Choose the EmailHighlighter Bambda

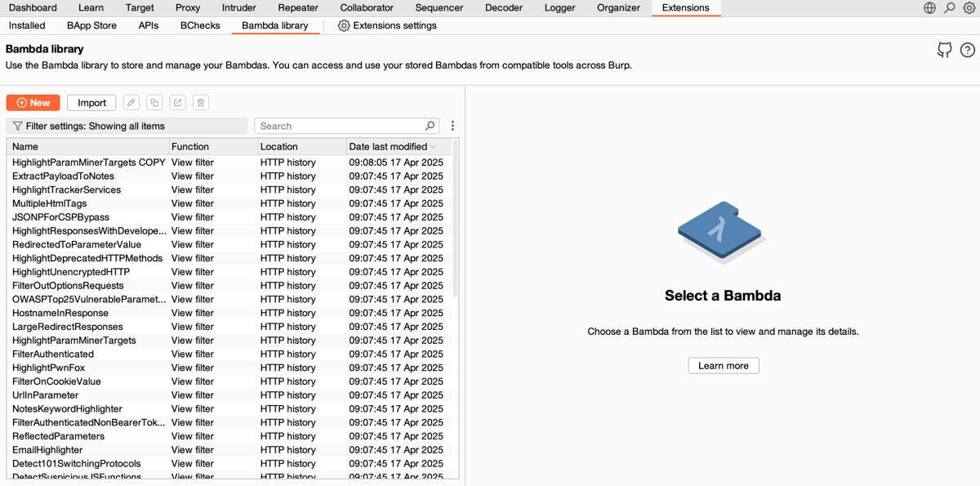click(229, 450)
